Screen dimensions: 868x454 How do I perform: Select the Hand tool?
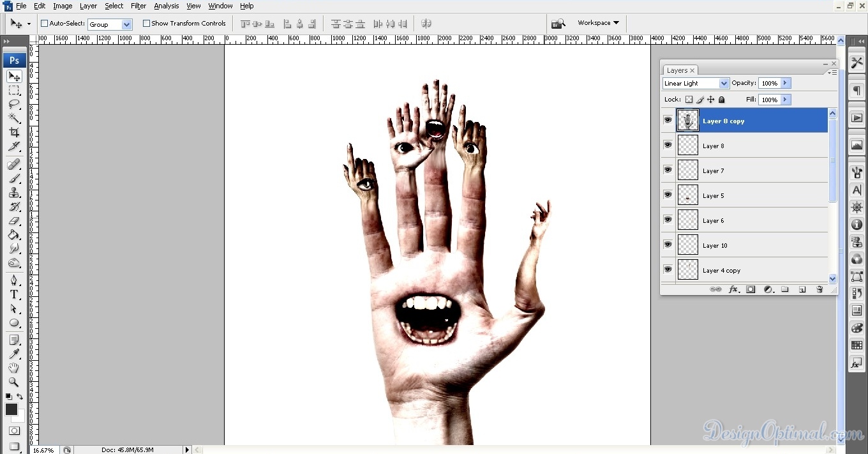coord(14,368)
